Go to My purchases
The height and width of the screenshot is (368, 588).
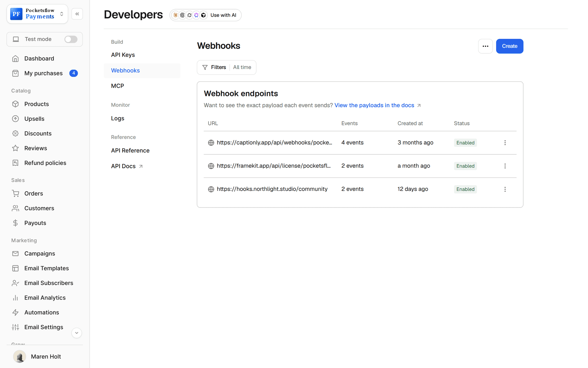coord(43,73)
